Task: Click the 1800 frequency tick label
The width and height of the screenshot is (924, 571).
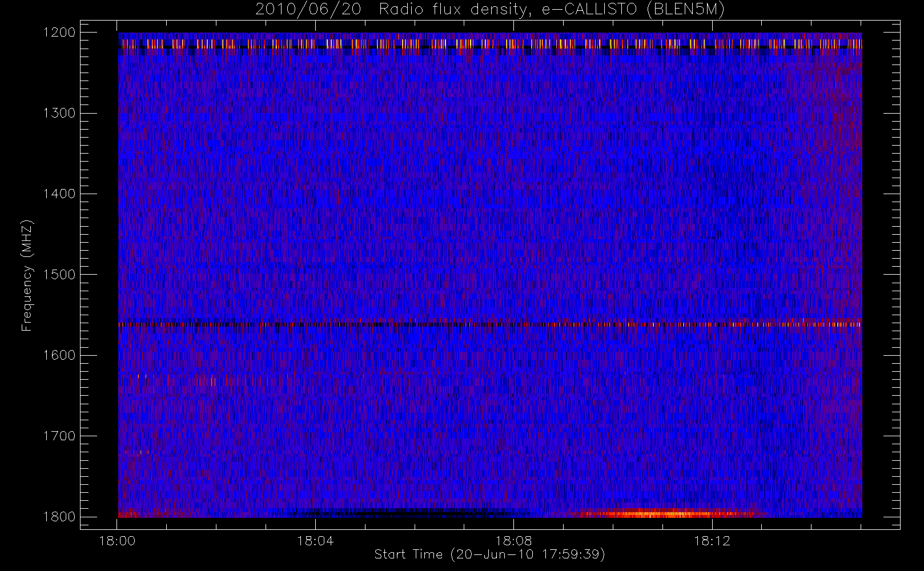Action: [59, 517]
